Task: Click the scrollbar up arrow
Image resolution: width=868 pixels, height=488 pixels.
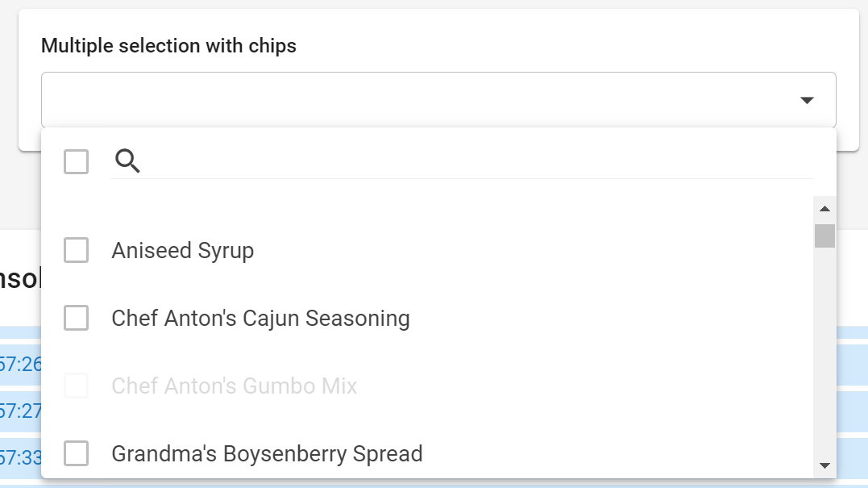Action: point(824,209)
